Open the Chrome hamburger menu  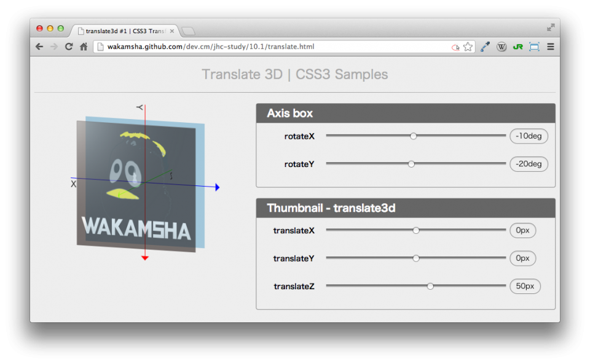(550, 46)
